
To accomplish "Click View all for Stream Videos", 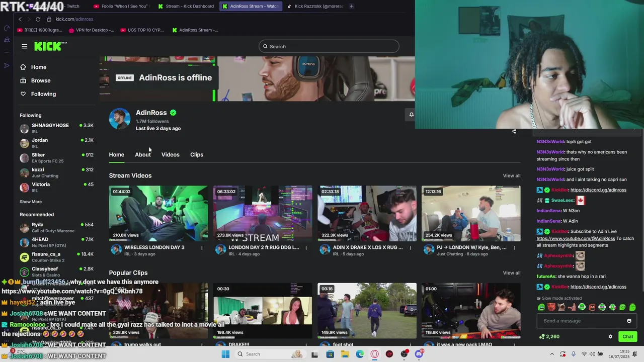I will (512, 175).
